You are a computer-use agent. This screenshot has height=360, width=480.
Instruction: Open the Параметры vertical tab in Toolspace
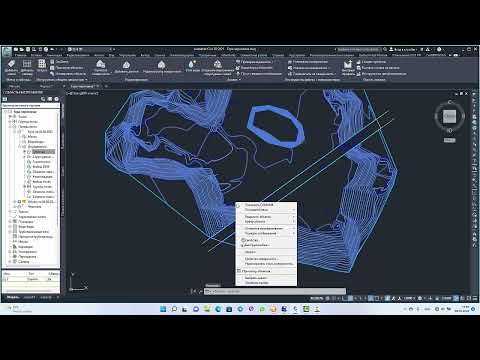[x=63, y=140]
